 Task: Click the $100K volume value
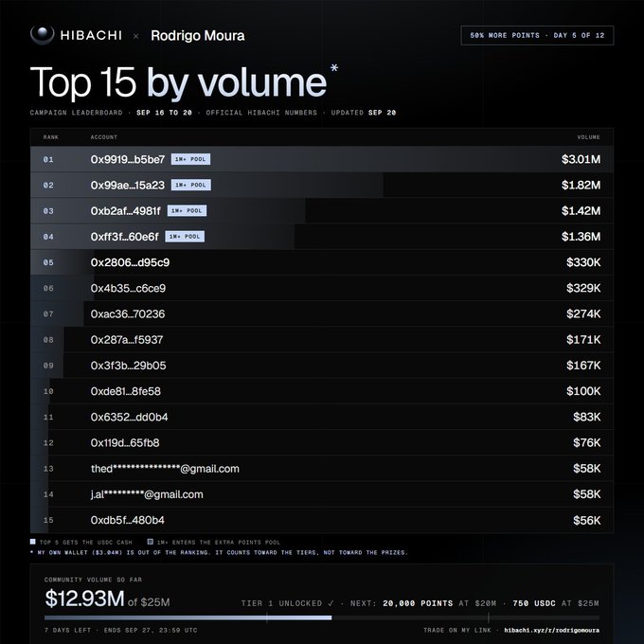point(583,391)
